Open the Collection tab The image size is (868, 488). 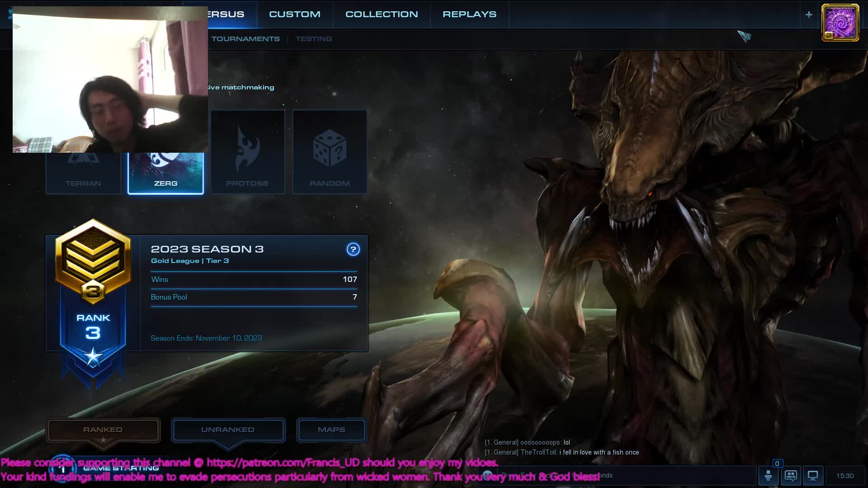(x=382, y=14)
